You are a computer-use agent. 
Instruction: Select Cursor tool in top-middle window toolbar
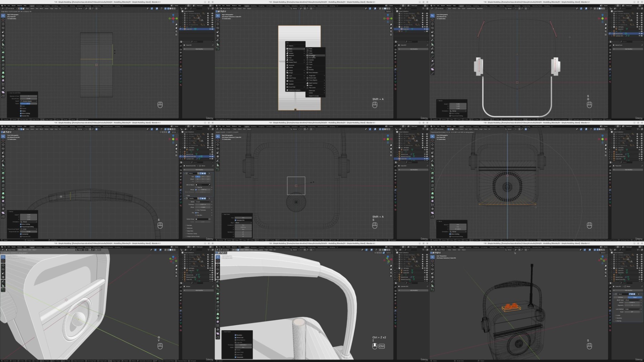tap(218, 20)
